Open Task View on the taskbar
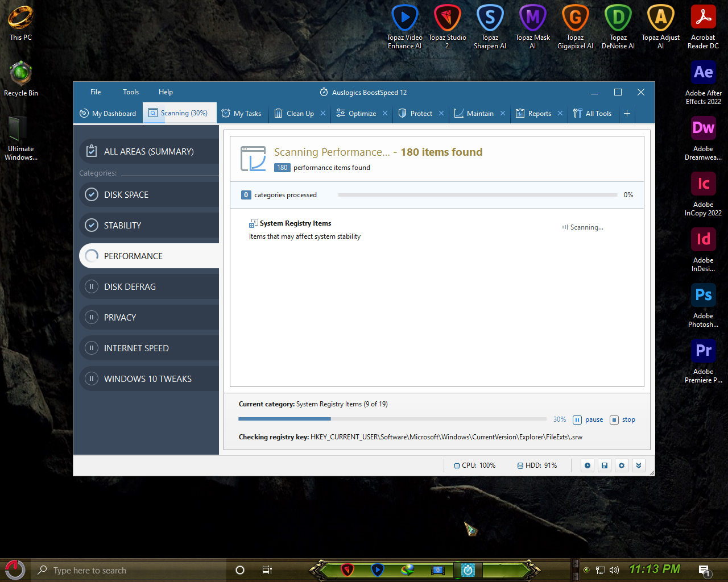The width and height of the screenshot is (728, 582). point(267,570)
